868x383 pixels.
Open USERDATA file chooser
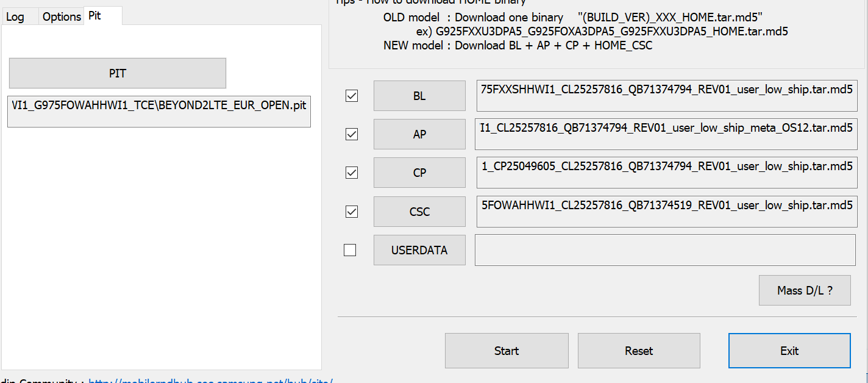[419, 250]
